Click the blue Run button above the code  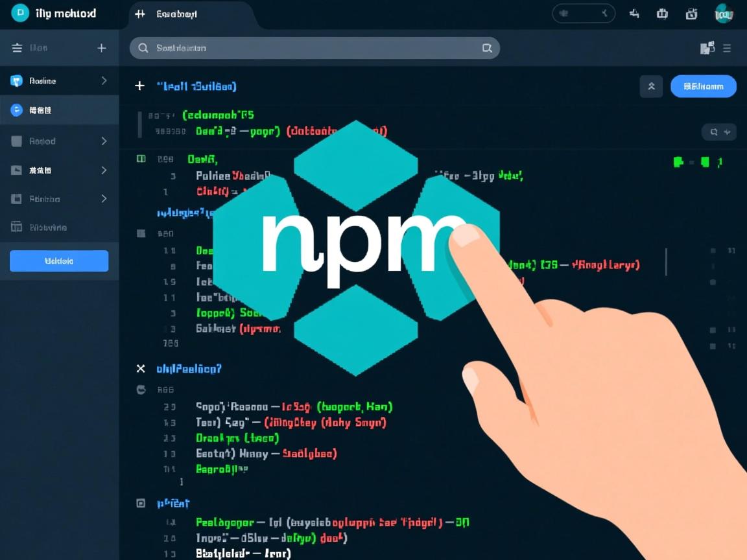click(703, 86)
